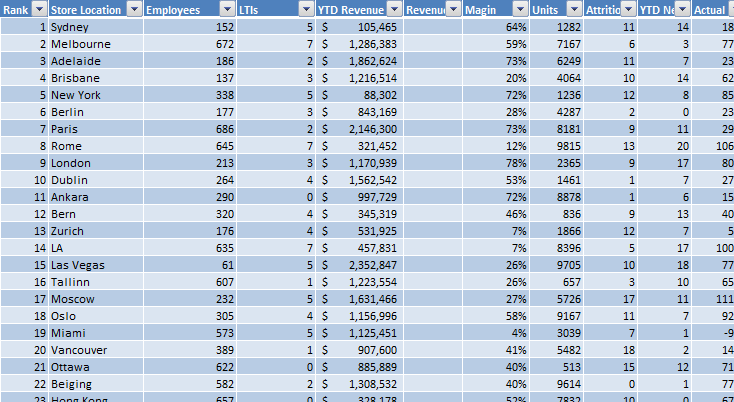Select the New York store cell
The height and width of the screenshot is (402, 734).
point(96,95)
